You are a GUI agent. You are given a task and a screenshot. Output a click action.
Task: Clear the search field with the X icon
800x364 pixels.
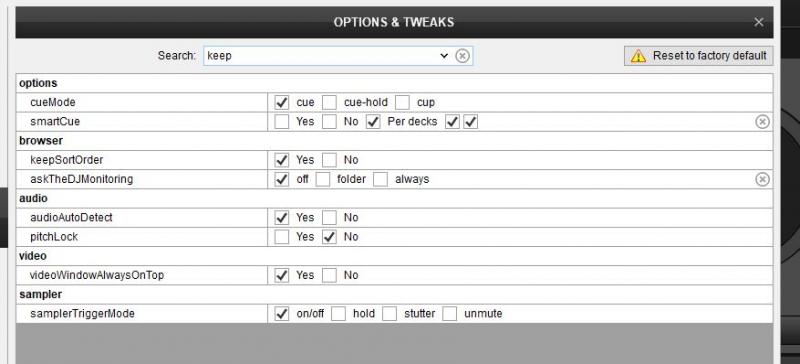(x=462, y=56)
